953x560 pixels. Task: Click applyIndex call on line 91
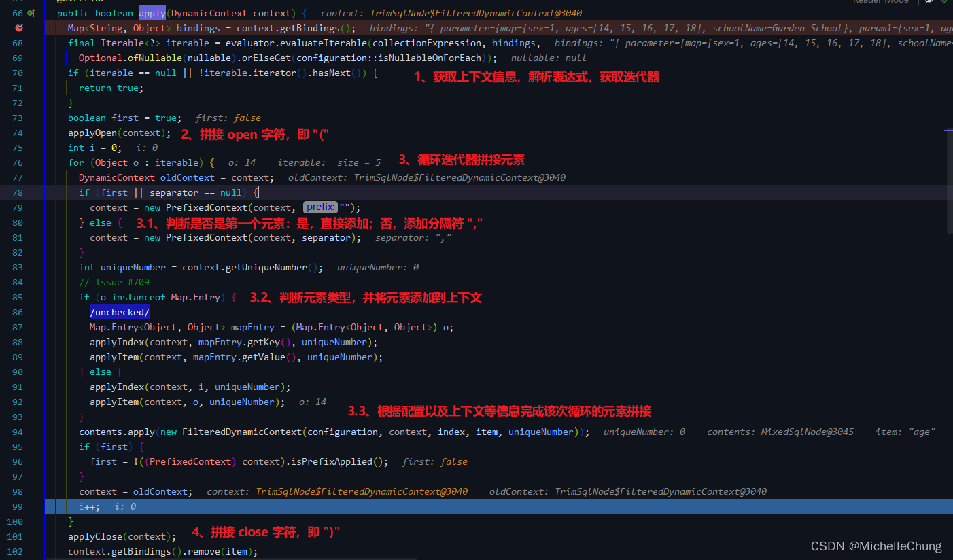[117, 387]
